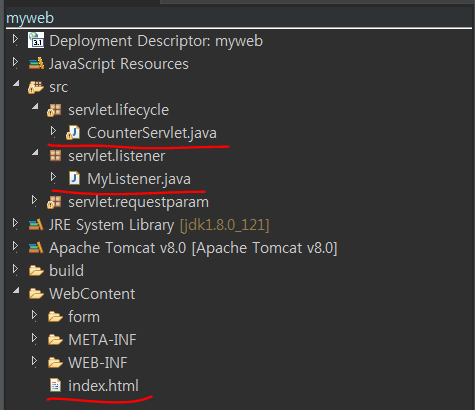Select the myweb project label
Screen dimensions: 475x410
pos(30,18)
